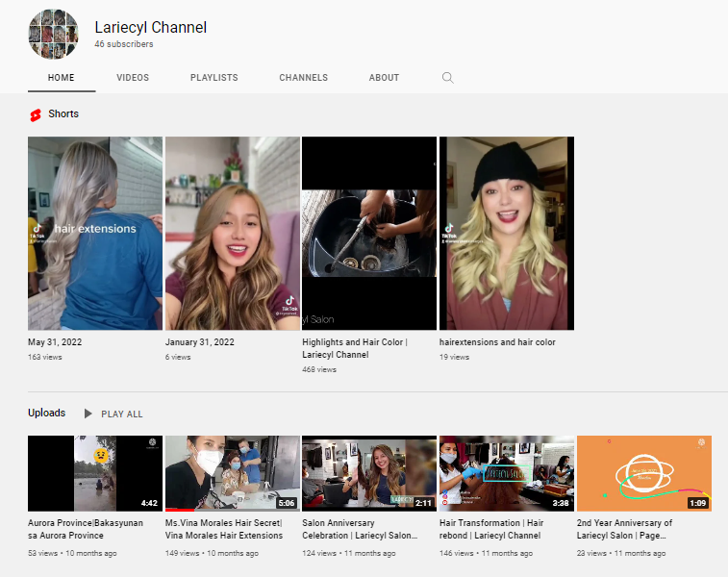
Task: Open the orange 2nd Year Anniversary thumbnail
Action: pos(644,473)
